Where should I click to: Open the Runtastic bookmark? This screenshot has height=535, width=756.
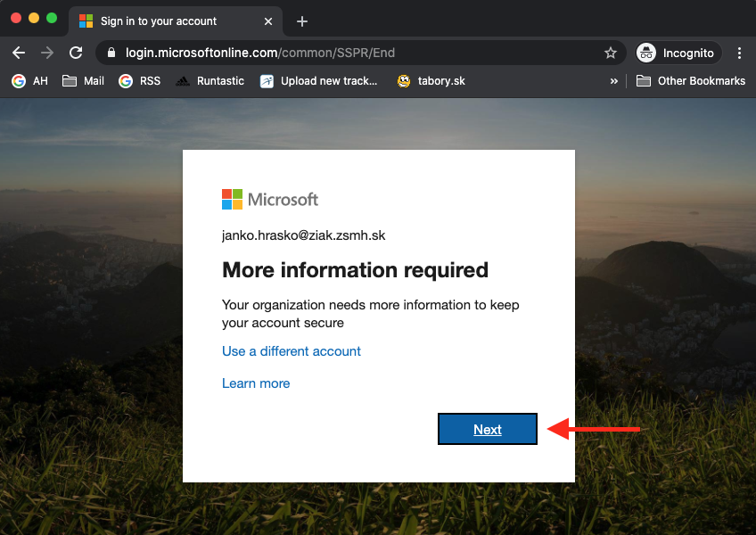pyautogui.click(x=210, y=81)
